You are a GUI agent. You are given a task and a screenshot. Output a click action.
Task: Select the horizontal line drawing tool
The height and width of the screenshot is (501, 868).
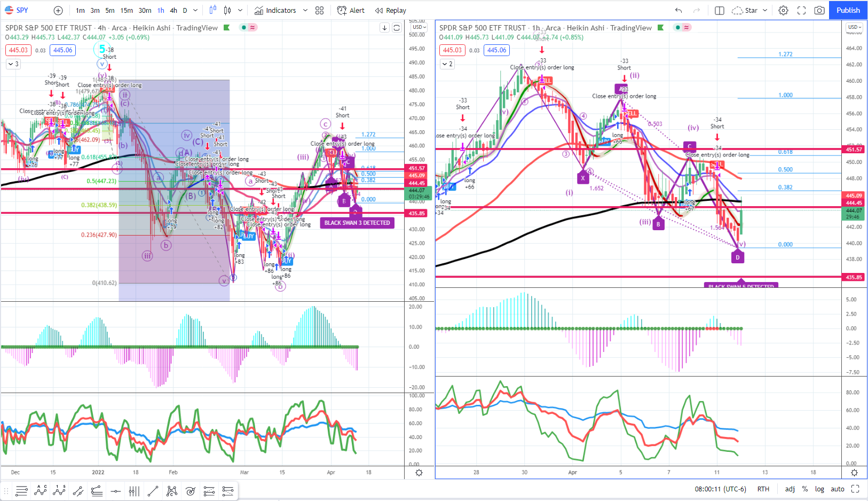115,491
